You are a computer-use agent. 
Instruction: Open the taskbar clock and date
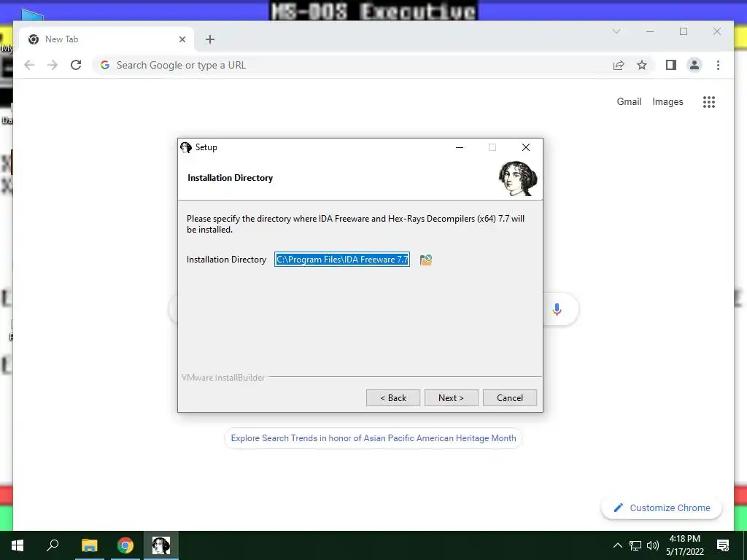[x=684, y=545]
